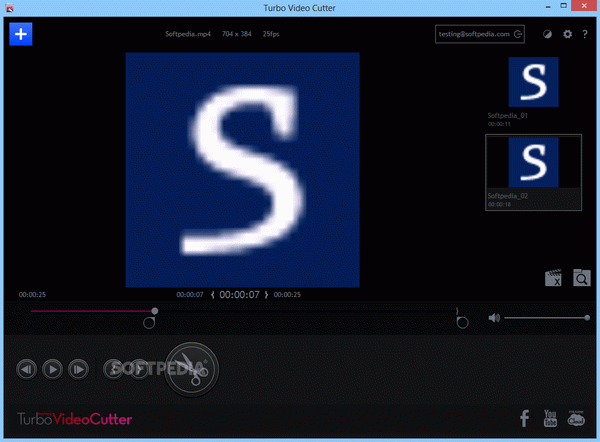
Task: Open output folder with magnifier icon
Action: (x=582, y=278)
